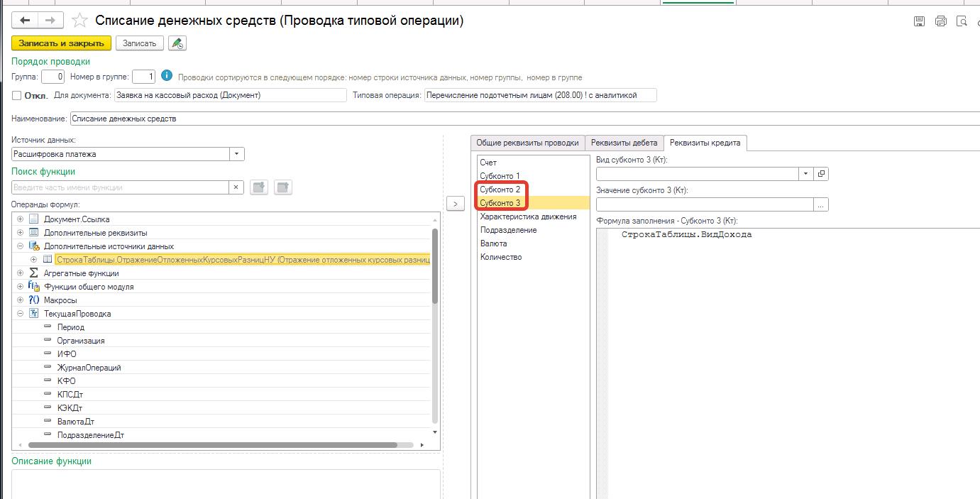This screenshot has width=980, height=499.
Task: Open the Источник данных dropdown
Action: point(237,154)
